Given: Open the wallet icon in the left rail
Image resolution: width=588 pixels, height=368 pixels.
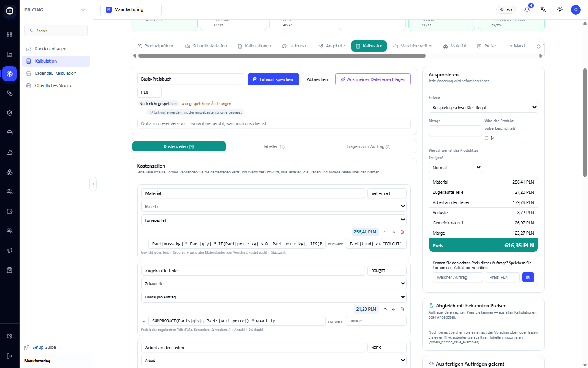Looking at the screenshot, I should coord(10,211).
